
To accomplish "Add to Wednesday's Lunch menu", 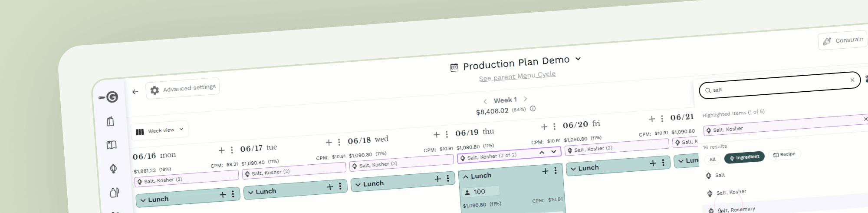I will click(x=437, y=179).
